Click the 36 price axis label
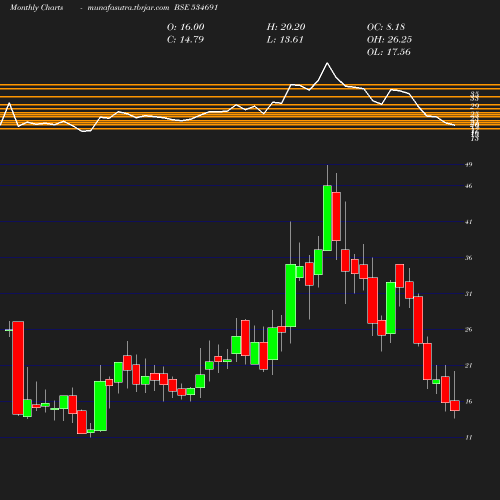Image resolution: width=500 pixels, height=500 pixels. 469,258
